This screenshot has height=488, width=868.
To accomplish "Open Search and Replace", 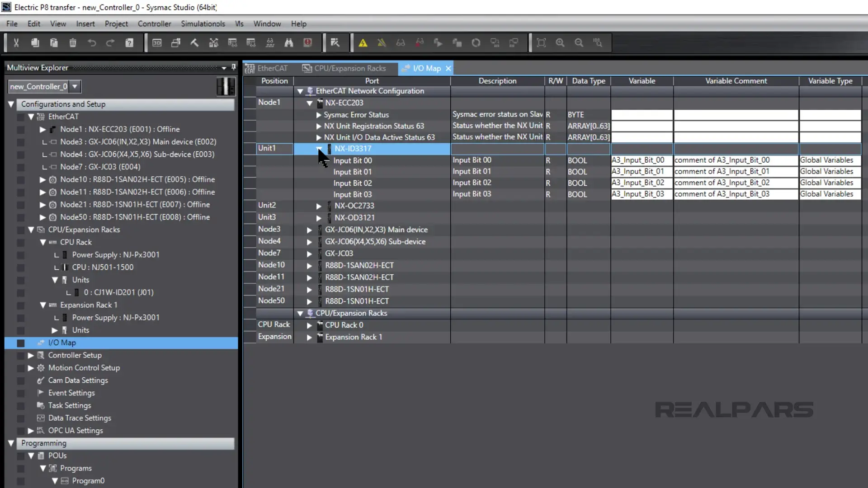I will coord(289,42).
